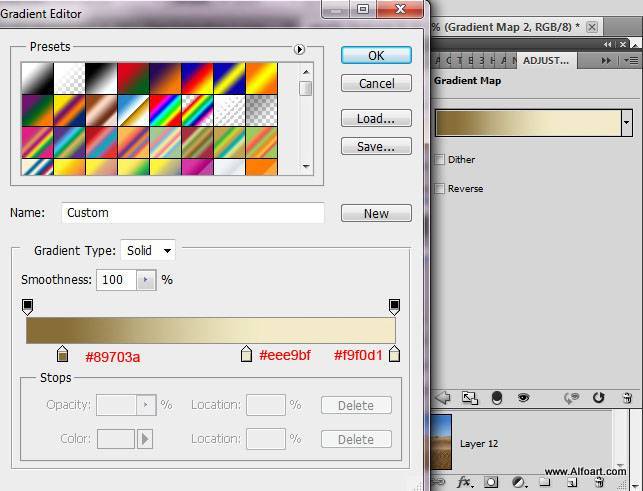Create a new group folder
The height and width of the screenshot is (491, 643).
(x=545, y=481)
